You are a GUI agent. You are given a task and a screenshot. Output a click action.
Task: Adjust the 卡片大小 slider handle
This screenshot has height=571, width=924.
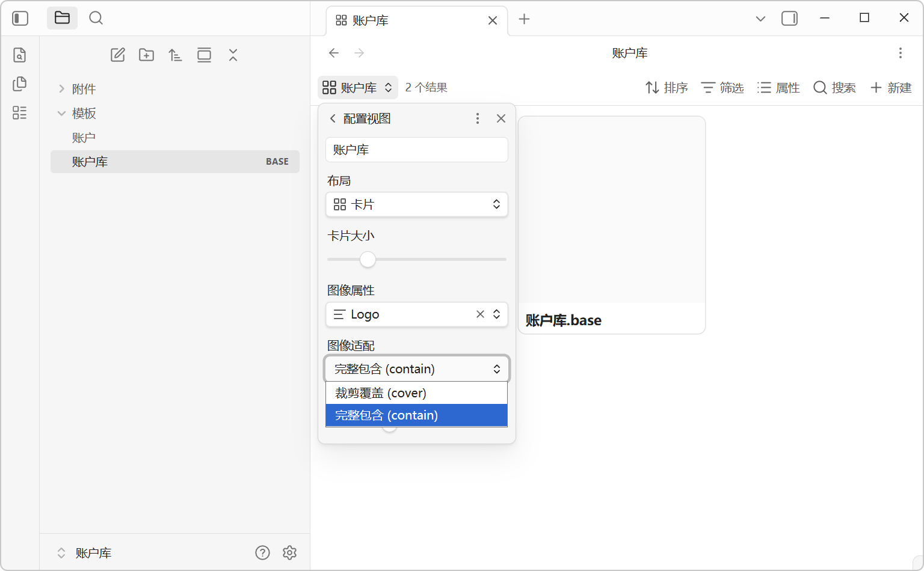pos(368,259)
